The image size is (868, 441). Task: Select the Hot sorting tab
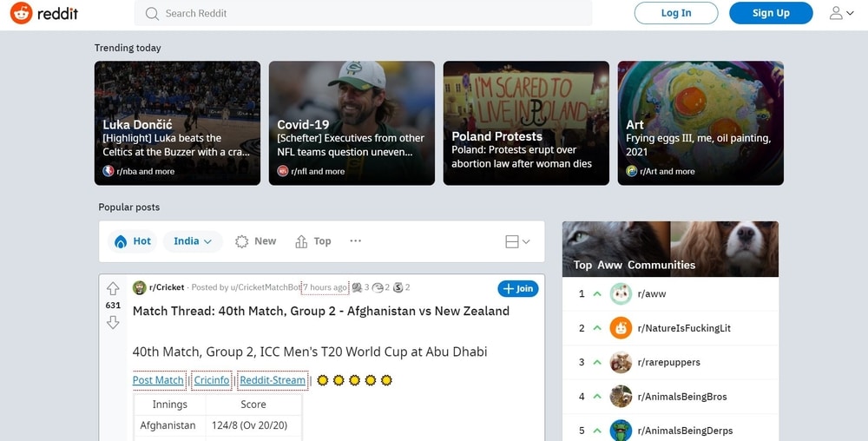132,241
